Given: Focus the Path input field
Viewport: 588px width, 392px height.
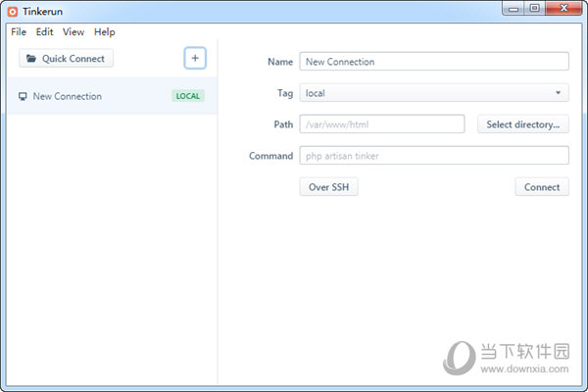Looking at the screenshot, I should pos(382,124).
